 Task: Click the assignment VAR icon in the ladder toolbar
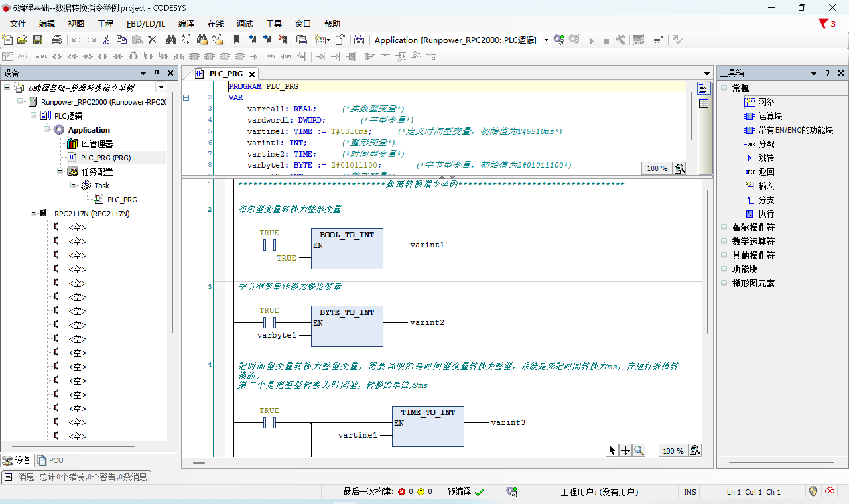coord(42,57)
